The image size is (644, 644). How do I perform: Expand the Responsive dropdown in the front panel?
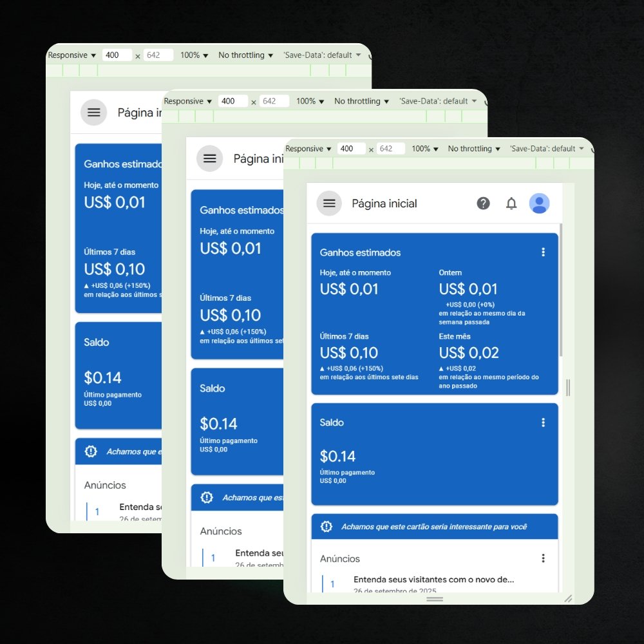point(308,149)
